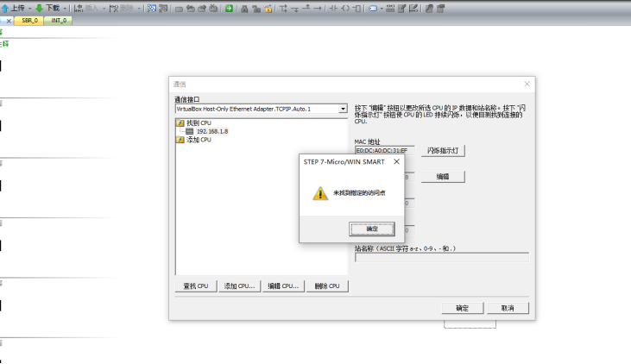The width and height of the screenshot is (631, 364).
Task: Click the greyed-out delete (删除) toolbar icon
Action: tap(114, 8)
